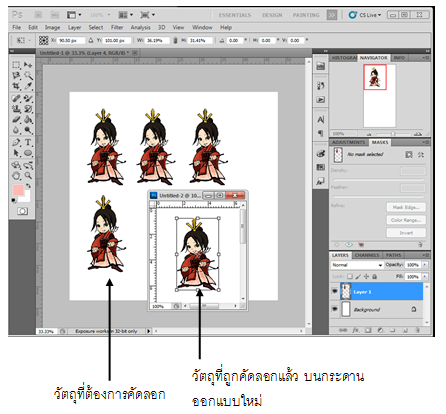Expand more workspaces double-arrow button
The height and width of the screenshot is (414, 446).
(332, 15)
